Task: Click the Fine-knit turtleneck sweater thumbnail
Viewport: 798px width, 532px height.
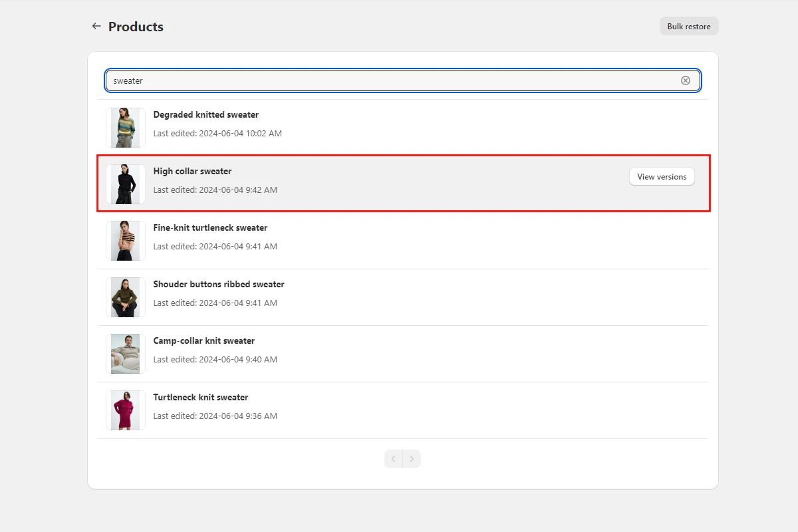Action: point(125,240)
